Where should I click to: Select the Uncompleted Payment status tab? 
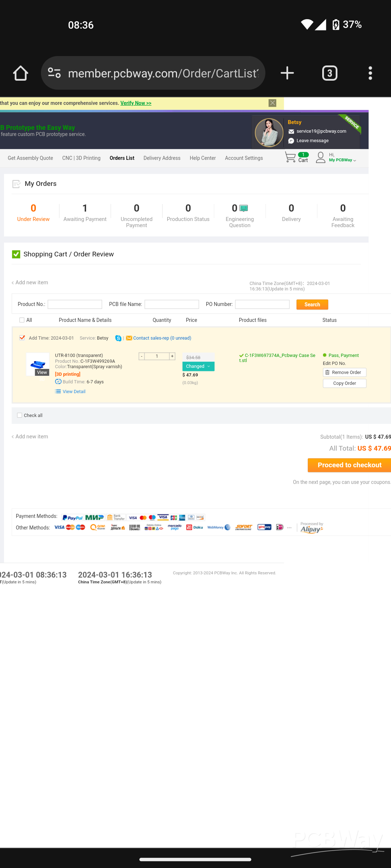coord(136,216)
